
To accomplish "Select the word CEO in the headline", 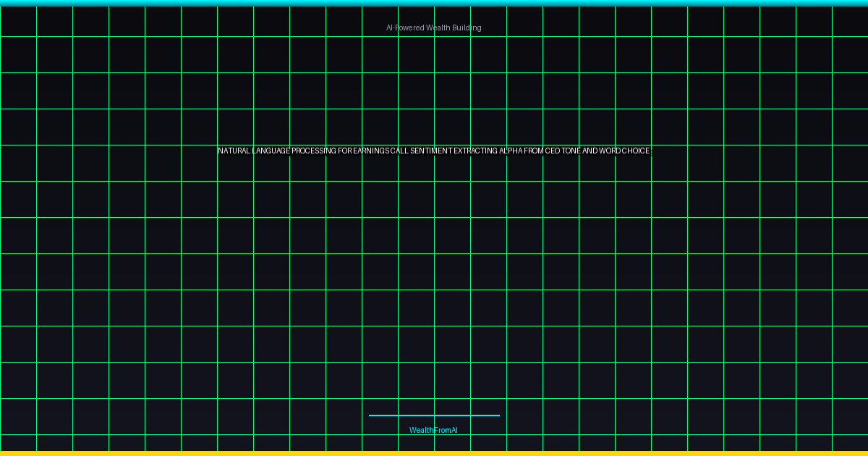I will (553, 151).
